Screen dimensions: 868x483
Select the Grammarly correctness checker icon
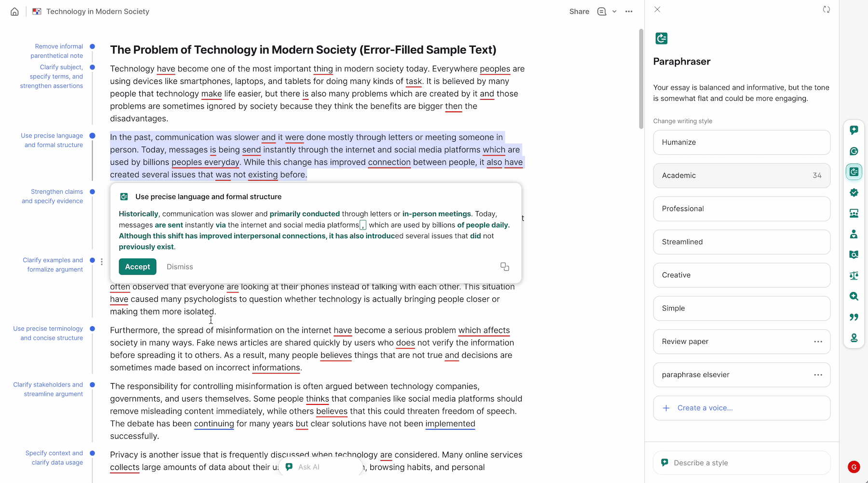(854, 151)
